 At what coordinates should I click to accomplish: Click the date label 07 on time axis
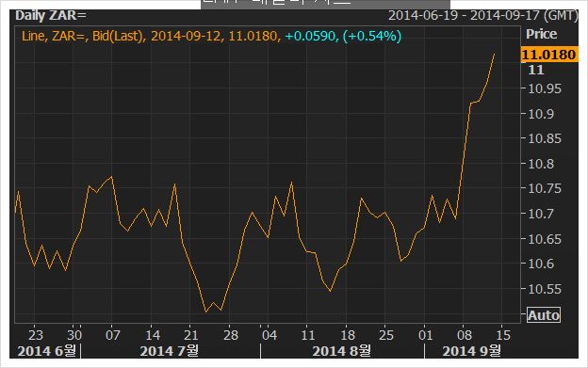pyautogui.click(x=113, y=335)
